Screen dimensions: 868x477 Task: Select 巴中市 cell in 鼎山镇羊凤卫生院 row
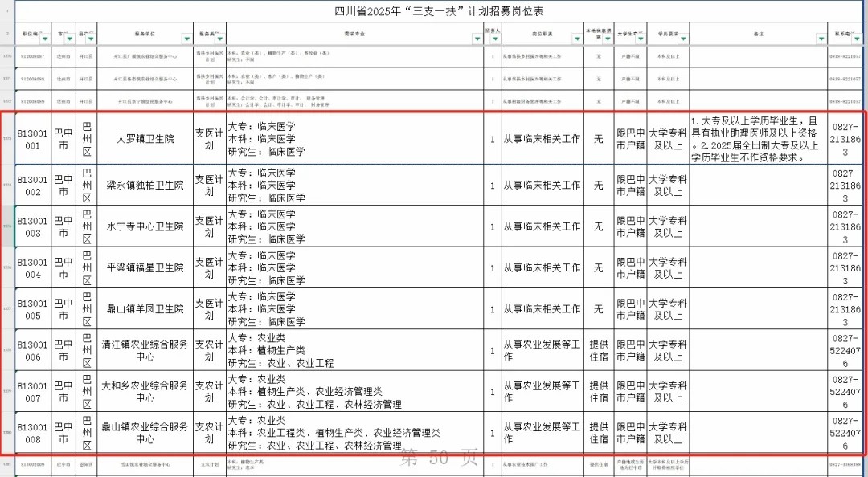click(x=63, y=309)
